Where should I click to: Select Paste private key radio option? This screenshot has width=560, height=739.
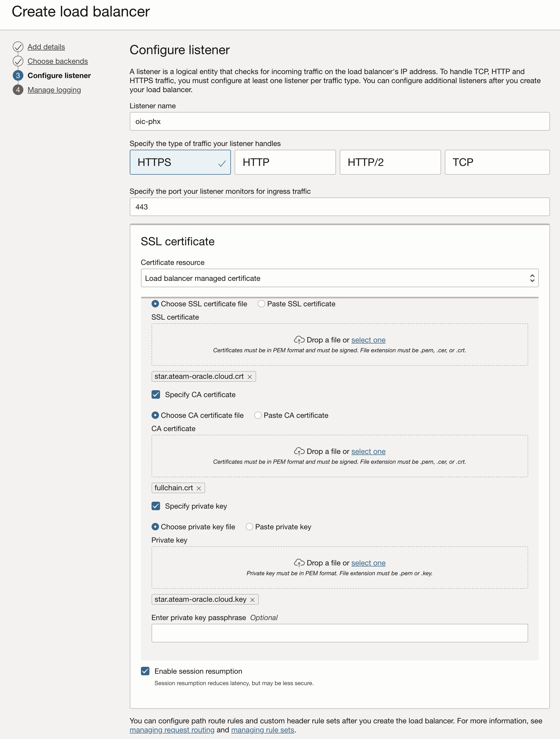click(x=249, y=527)
